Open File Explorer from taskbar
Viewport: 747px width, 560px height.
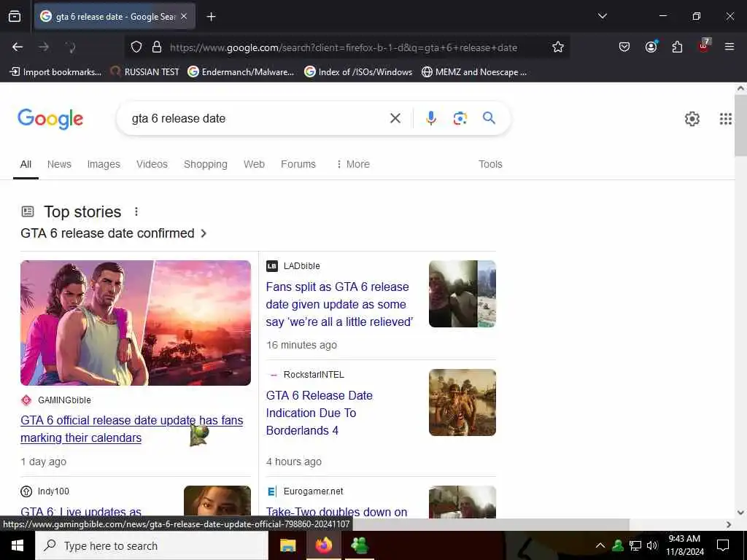click(287, 545)
